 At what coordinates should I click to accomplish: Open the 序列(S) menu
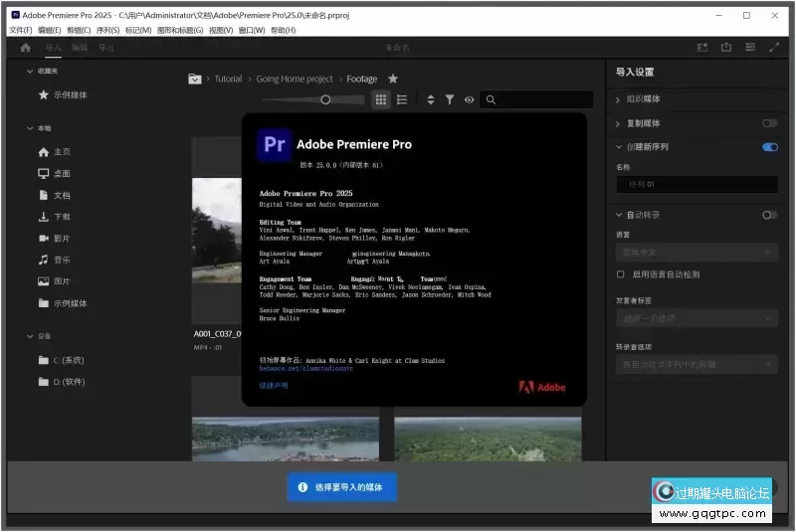point(108,30)
